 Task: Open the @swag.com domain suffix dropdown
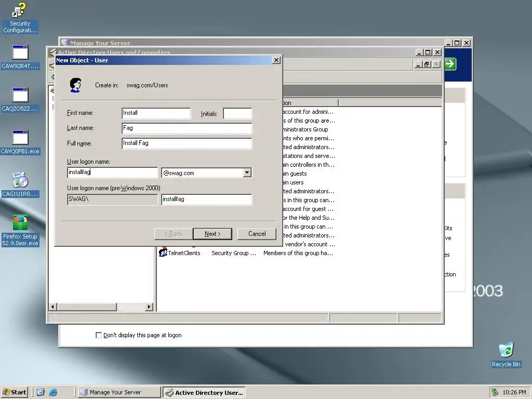247,172
